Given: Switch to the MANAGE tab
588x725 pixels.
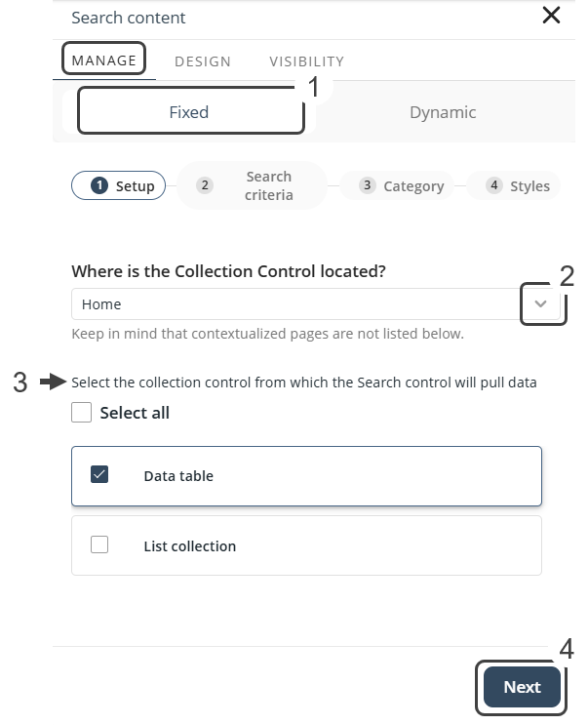Looking at the screenshot, I should (x=104, y=60).
